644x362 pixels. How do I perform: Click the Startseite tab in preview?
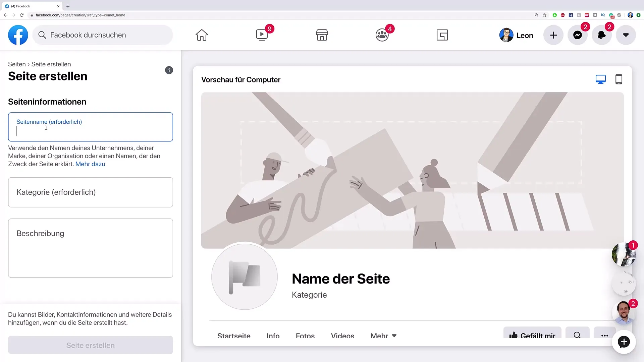pos(234,336)
